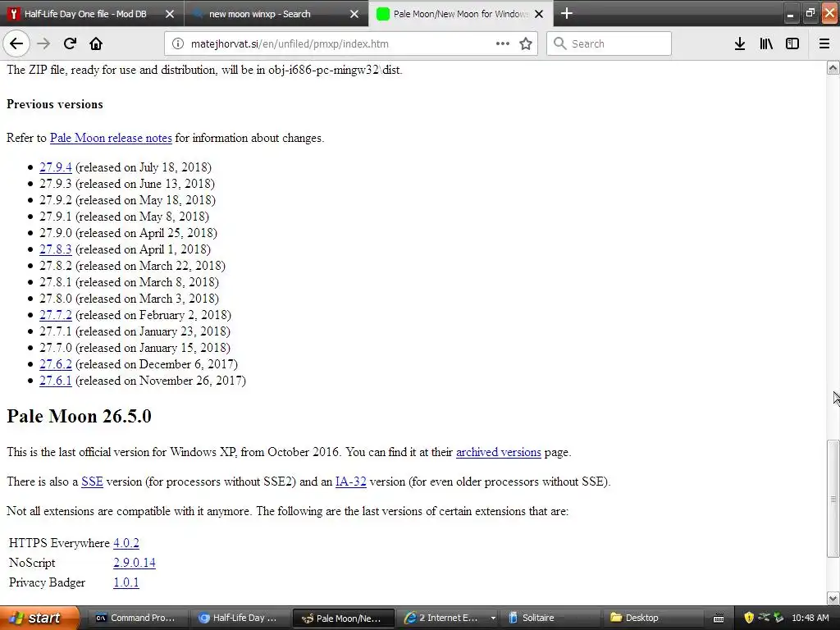Click the scrollbar down arrow
This screenshot has width=840, height=630.
[x=833, y=598]
